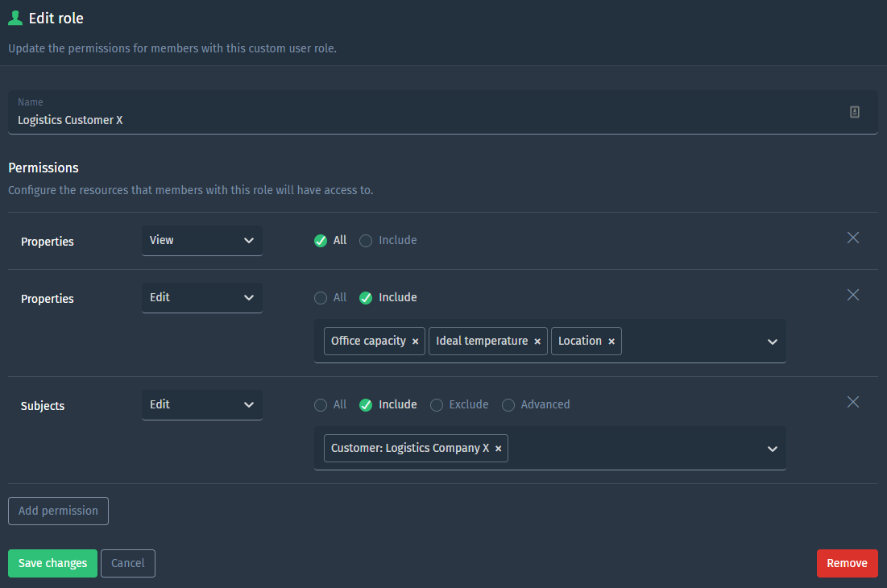Remove the Ideal temperature tag
The height and width of the screenshot is (588, 887).
tap(537, 341)
